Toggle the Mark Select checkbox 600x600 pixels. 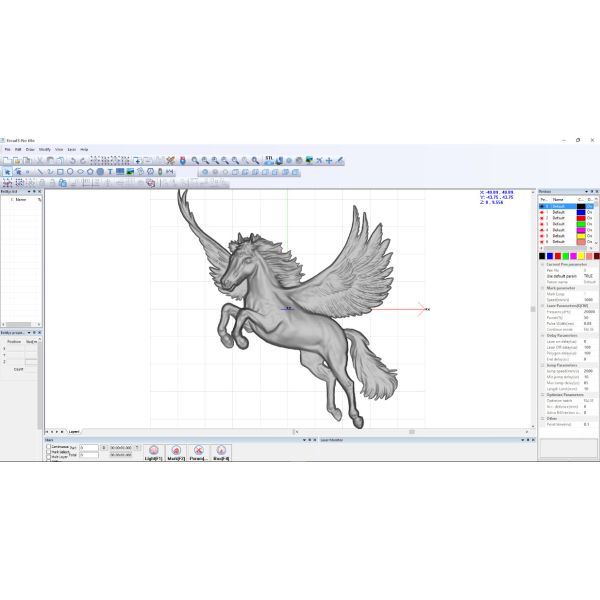[x=49, y=452]
